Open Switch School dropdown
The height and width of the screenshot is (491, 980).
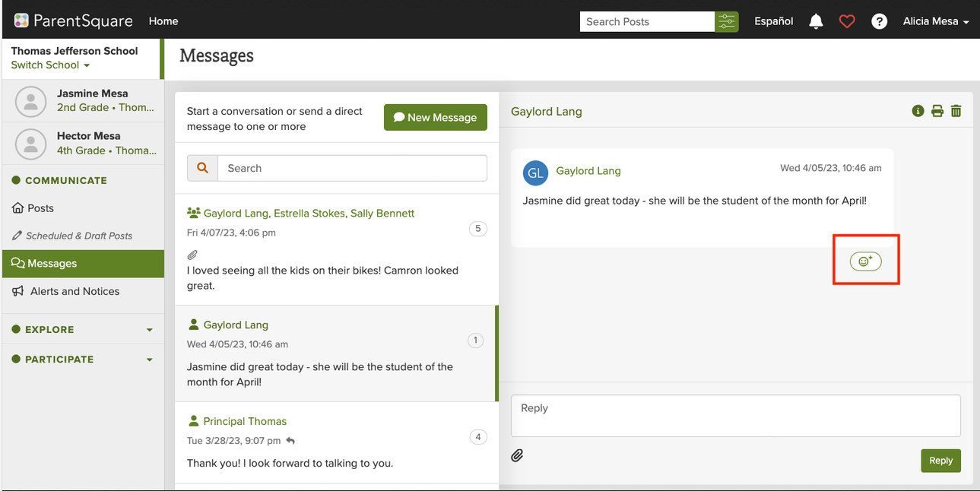[50, 65]
